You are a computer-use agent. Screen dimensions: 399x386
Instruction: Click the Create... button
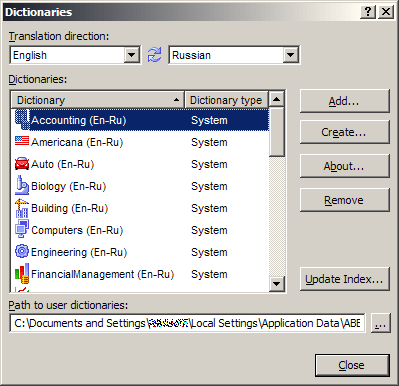coord(345,132)
